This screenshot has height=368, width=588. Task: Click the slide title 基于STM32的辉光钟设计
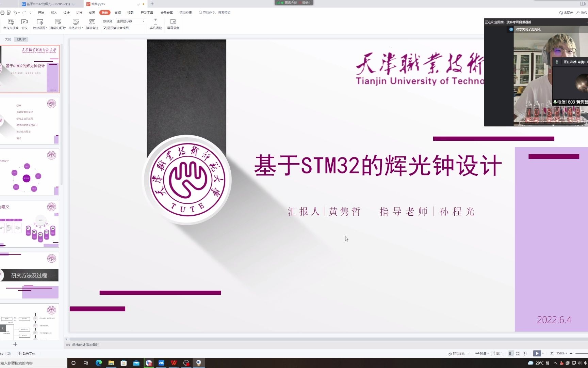click(378, 166)
